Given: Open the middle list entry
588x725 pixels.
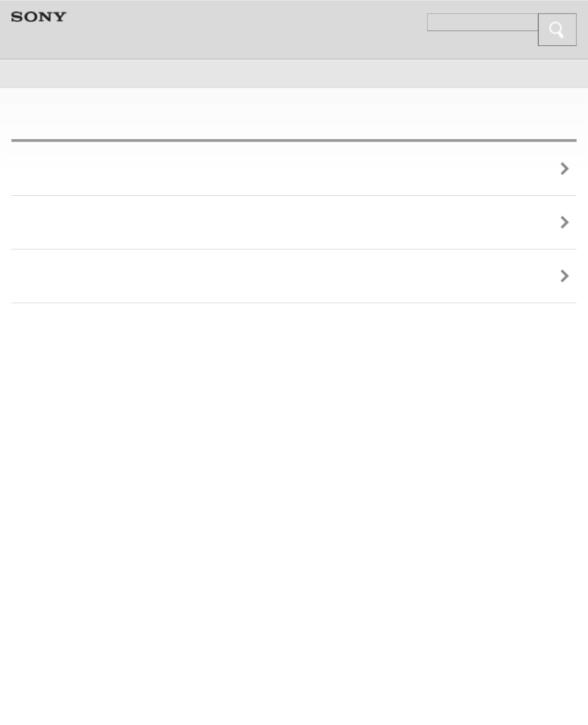Looking at the screenshot, I should pyautogui.click(x=293, y=223).
